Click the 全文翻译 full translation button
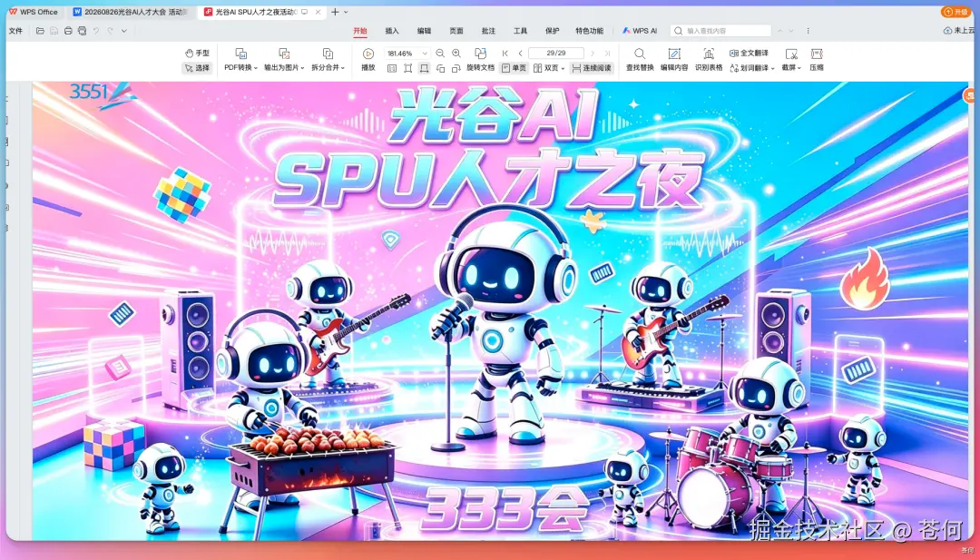 coord(749,54)
